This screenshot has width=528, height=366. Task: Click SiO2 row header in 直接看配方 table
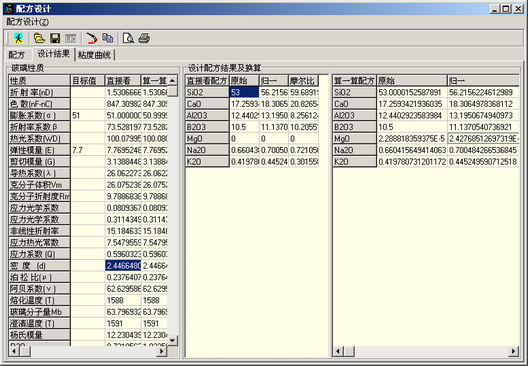point(207,92)
